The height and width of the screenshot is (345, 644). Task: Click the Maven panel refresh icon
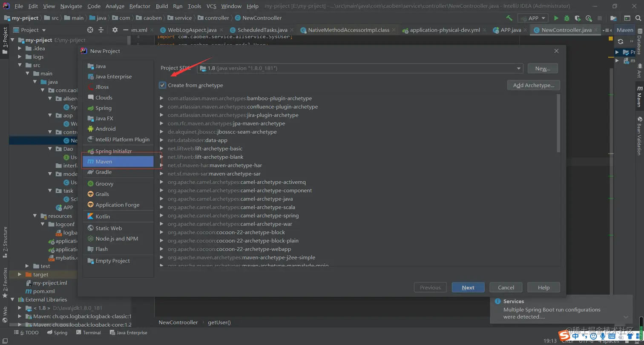(621, 41)
